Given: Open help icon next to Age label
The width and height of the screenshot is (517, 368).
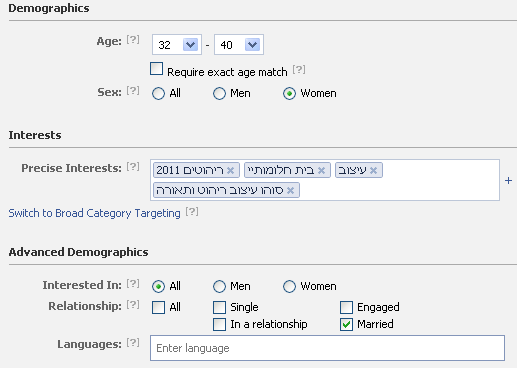Looking at the screenshot, I should click(133, 40).
